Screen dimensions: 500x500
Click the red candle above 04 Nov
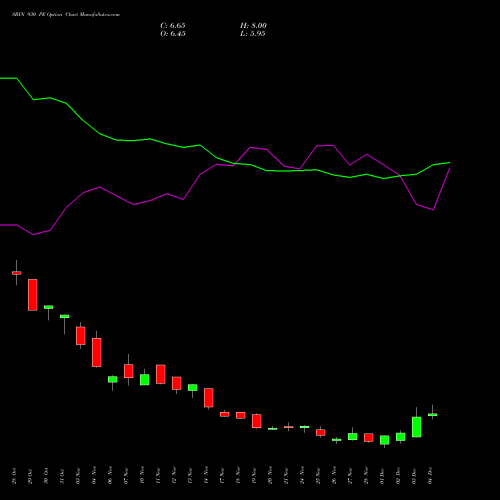(x=97, y=352)
